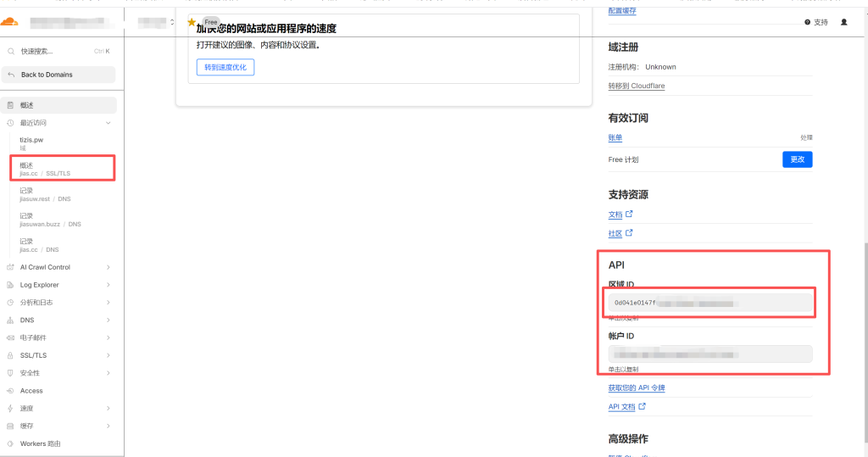
Task: Click external link icon beside 文档
Action: point(629,214)
